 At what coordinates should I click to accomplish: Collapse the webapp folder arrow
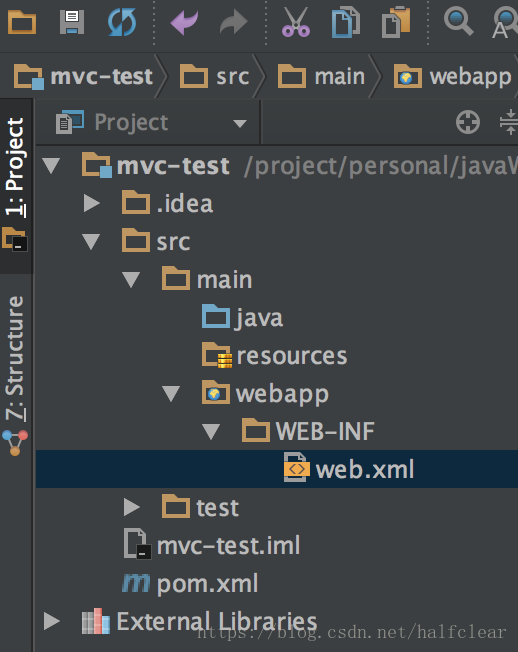[x=171, y=394]
